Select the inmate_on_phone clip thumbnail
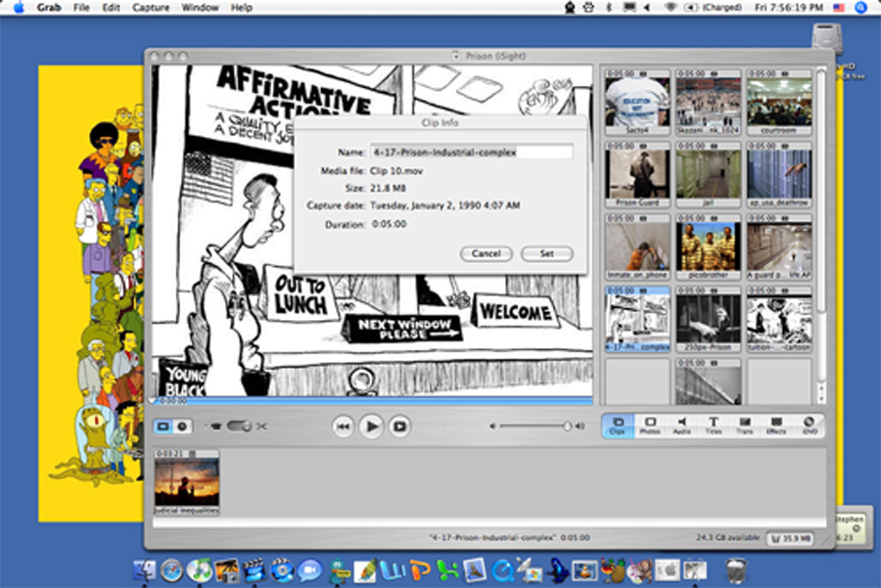The height and width of the screenshot is (588, 881). point(637,247)
